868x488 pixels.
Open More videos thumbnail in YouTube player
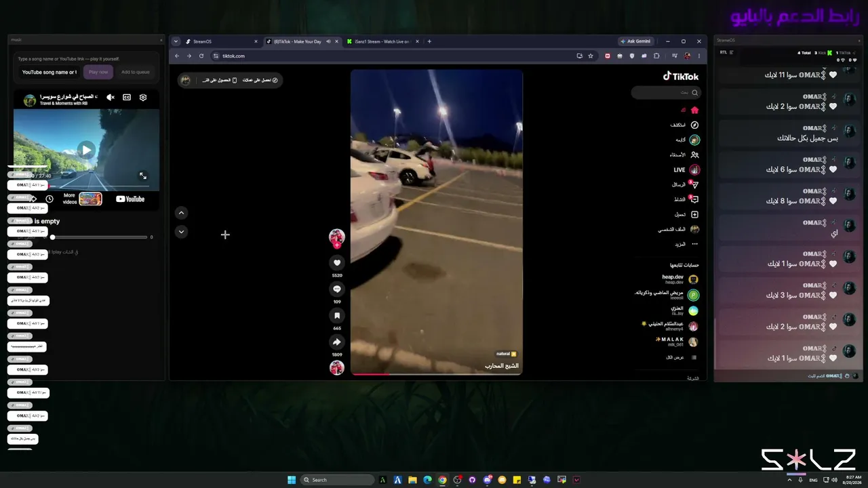(x=90, y=199)
